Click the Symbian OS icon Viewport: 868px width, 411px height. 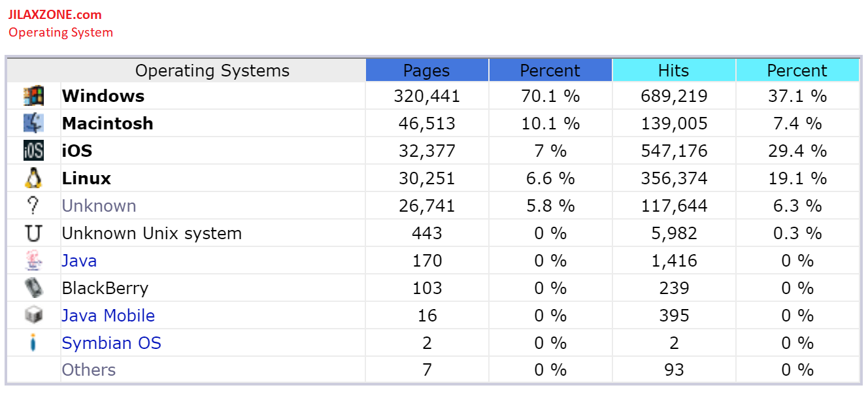33,343
